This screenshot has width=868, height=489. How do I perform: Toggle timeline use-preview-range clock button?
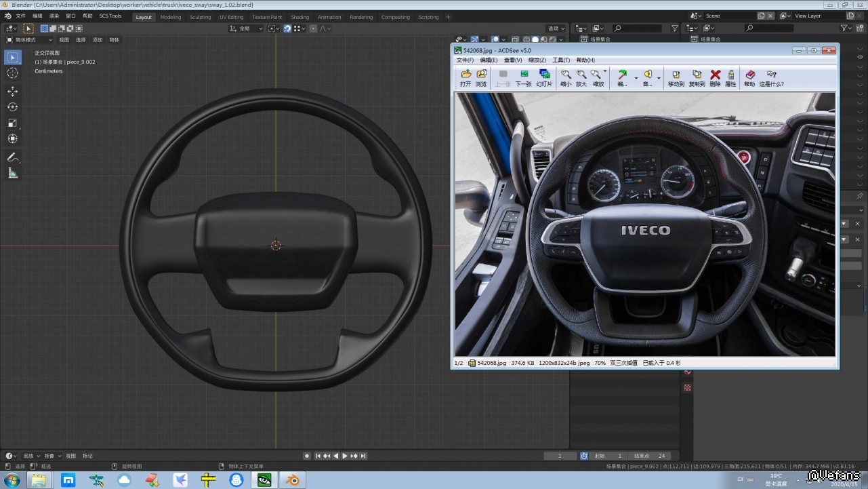[x=584, y=456]
